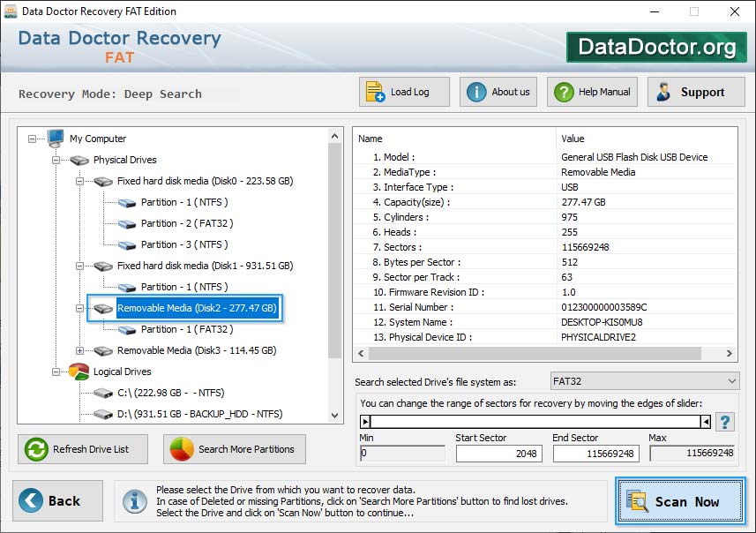Click the Scan Now magnifier icon
This screenshot has height=533, width=756.
pos(637,500)
